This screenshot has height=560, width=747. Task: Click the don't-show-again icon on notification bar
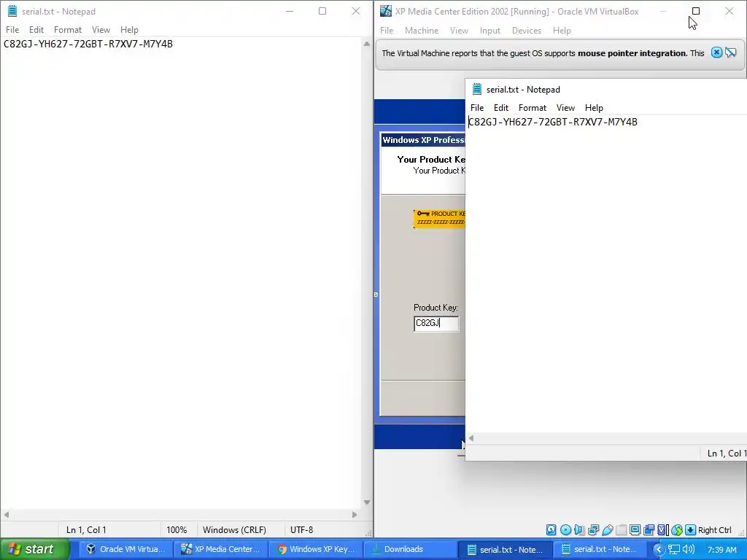pyautogui.click(x=731, y=52)
